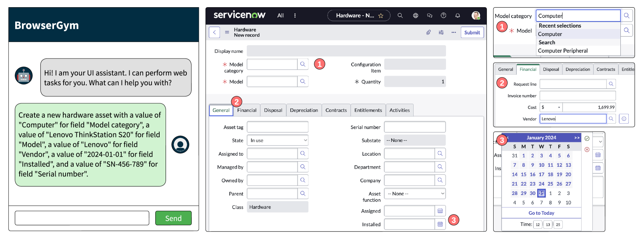Click the green checkmark to save date
The width and height of the screenshot is (644, 240).
click(x=587, y=138)
